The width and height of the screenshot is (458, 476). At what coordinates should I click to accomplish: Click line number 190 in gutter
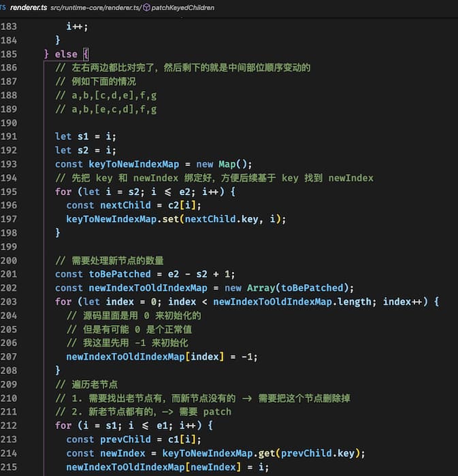tap(8, 123)
